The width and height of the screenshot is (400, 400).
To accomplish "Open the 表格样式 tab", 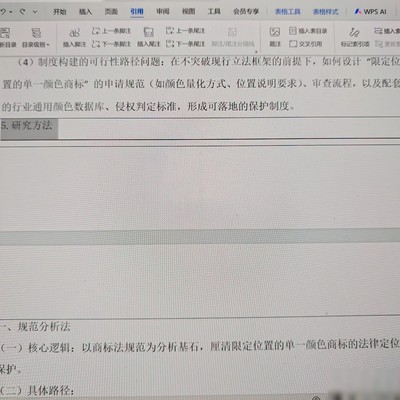I will [x=326, y=12].
